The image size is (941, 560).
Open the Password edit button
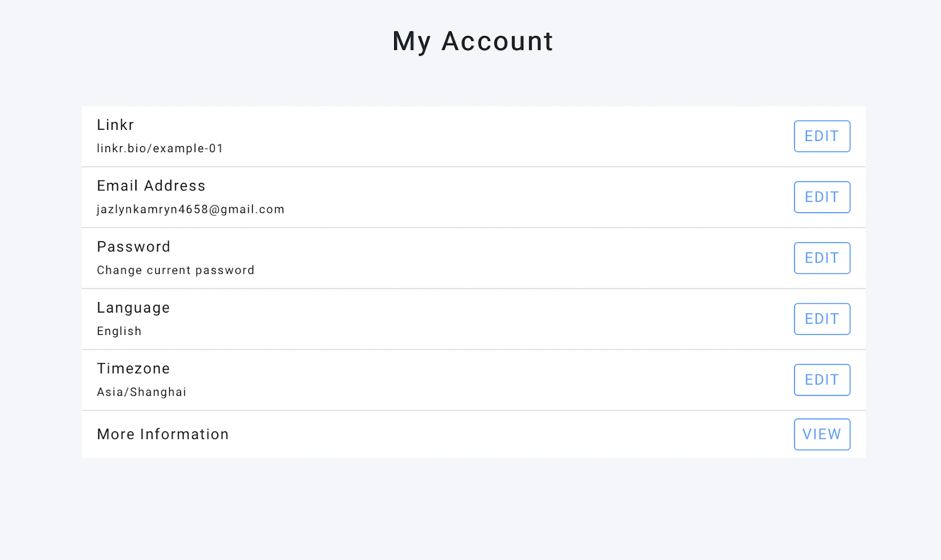pyautogui.click(x=822, y=258)
